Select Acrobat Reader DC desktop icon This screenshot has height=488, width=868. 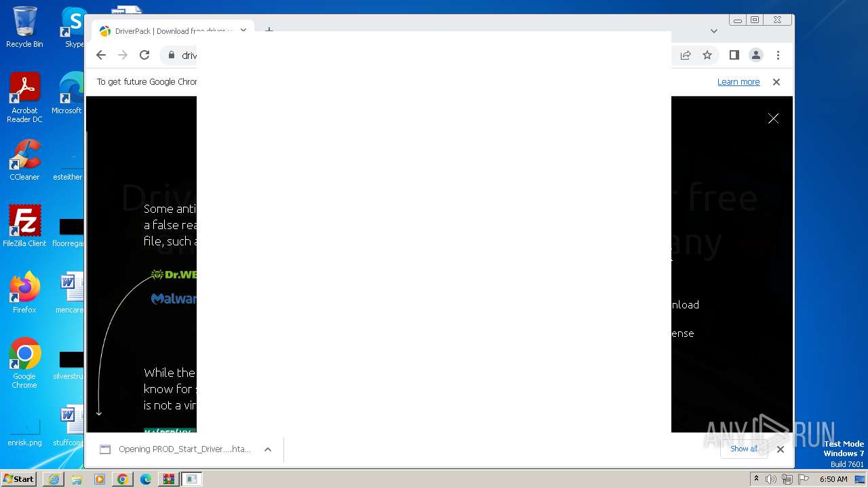[24, 98]
